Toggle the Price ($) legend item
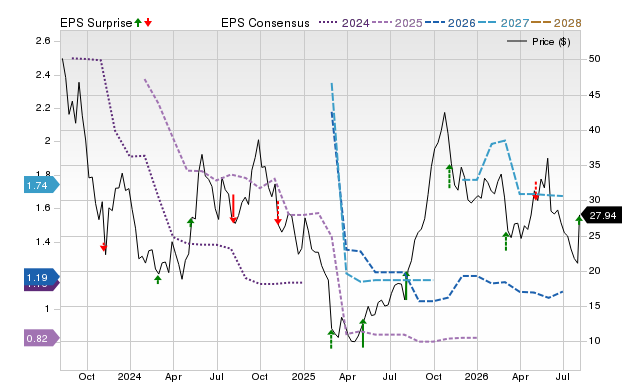 pos(539,42)
